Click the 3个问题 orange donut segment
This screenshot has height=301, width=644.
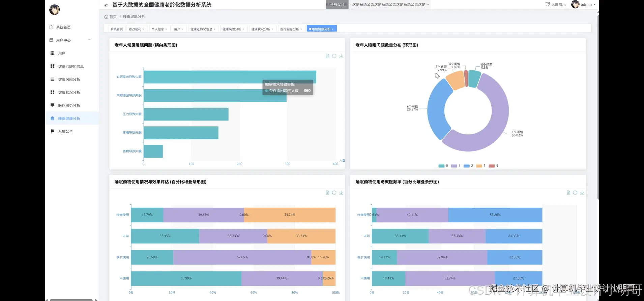tap(456, 80)
